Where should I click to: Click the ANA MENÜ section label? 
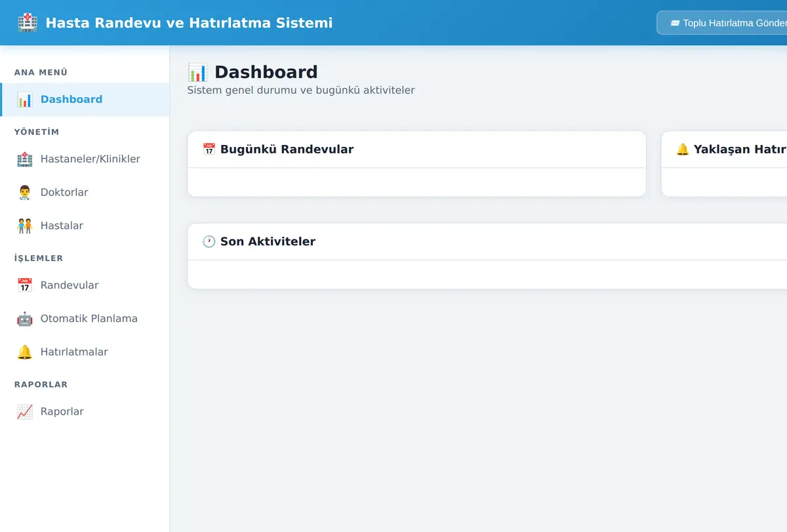pyautogui.click(x=41, y=73)
